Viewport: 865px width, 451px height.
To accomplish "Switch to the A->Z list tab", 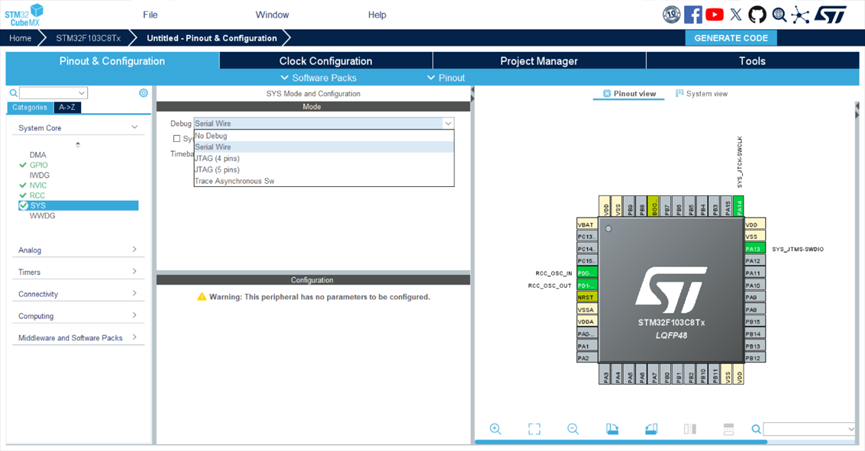I will (67, 108).
